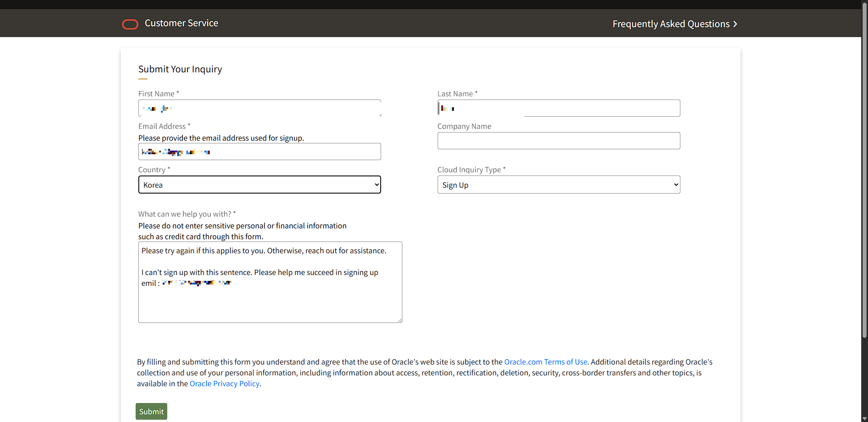Click the 'What can we help you with? *' label
The height and width of the screenshot is (422, 868).
coord(187,214)
